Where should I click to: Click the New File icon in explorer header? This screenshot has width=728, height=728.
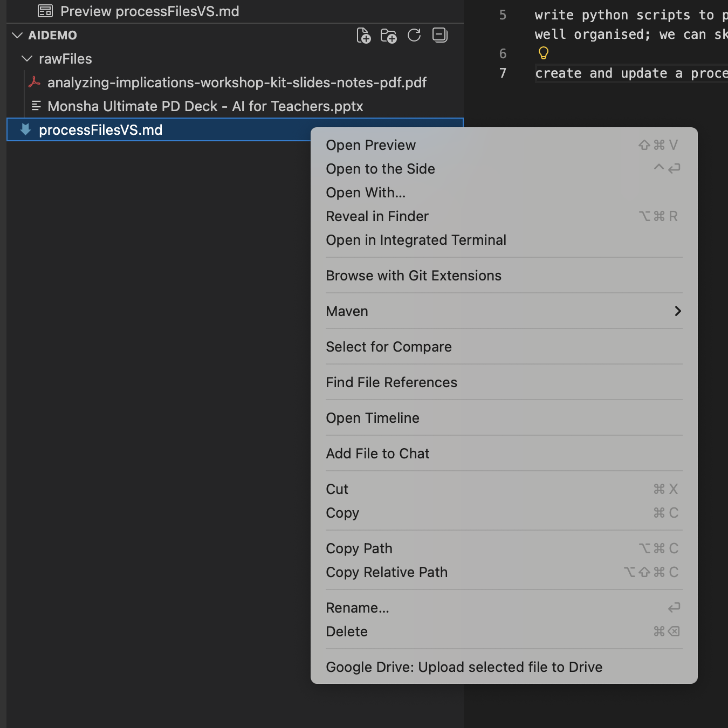364,36
